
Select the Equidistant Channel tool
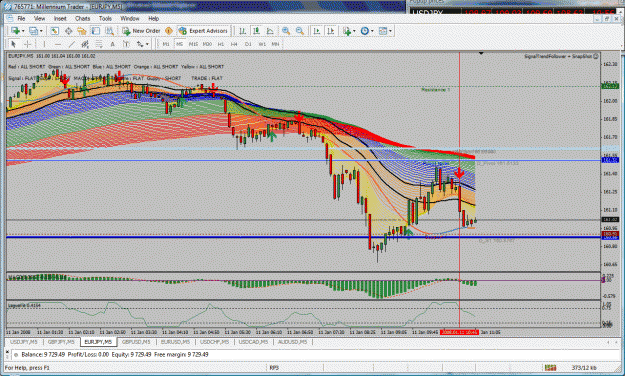click(85, 44)
